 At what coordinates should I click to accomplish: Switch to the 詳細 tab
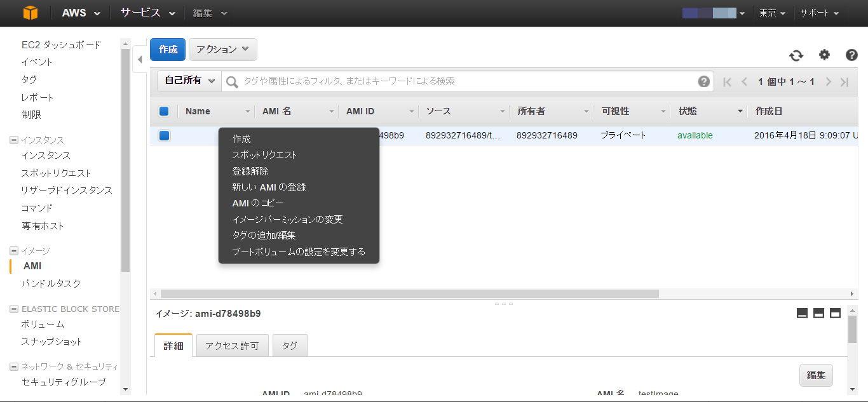173,345
